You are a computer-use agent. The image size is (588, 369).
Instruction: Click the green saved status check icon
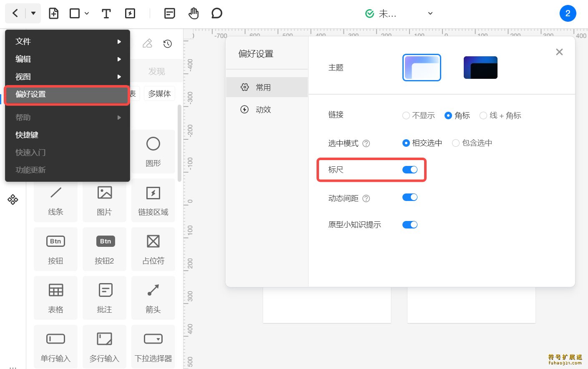tap(369, 14)
